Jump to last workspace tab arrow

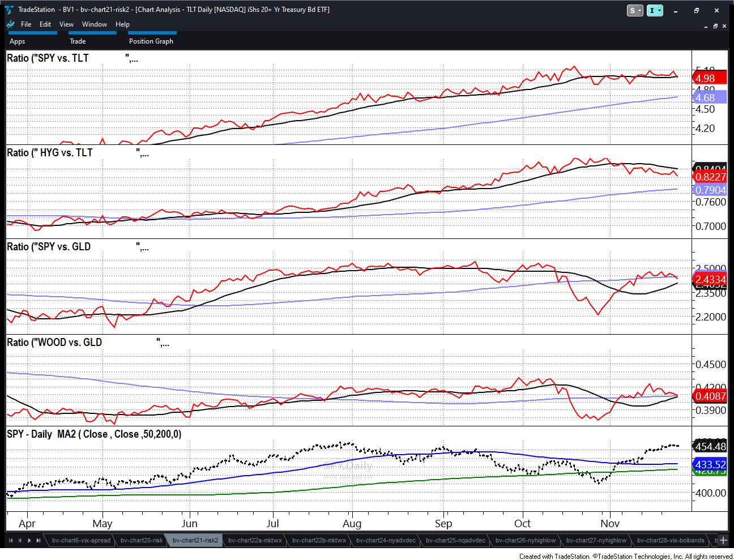[38, 540]
